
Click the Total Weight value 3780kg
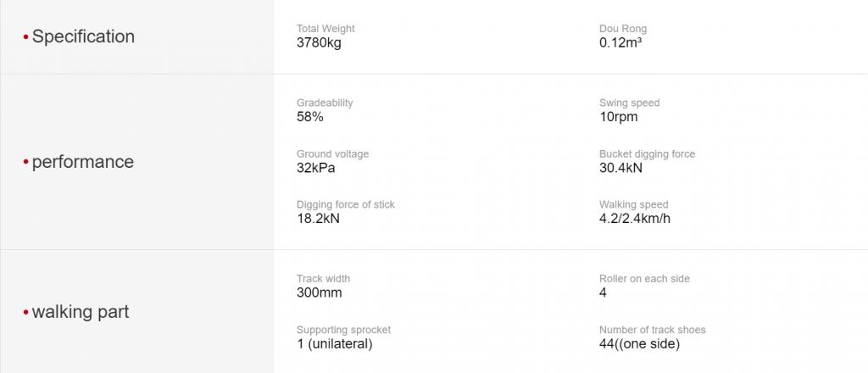pyautogui.click(x=319, y=42)
